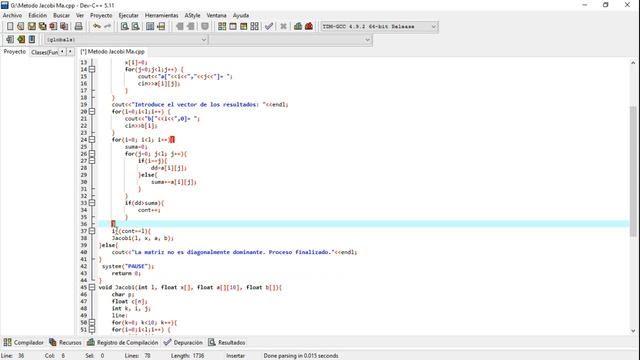Screen dimensions: 640x360
Task: Open the Replace tool icon
Action: (x=136, y=27)
